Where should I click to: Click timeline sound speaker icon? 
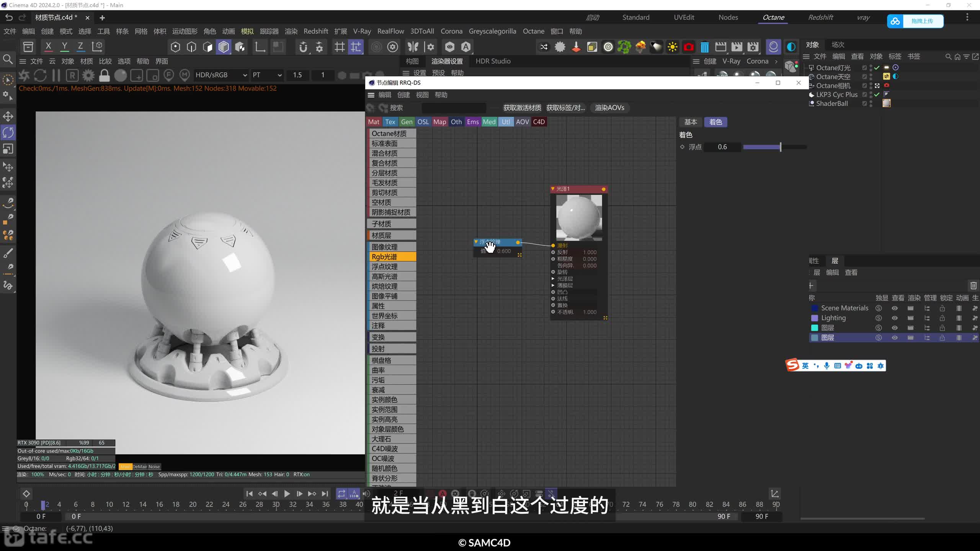(x=366, y=494)
